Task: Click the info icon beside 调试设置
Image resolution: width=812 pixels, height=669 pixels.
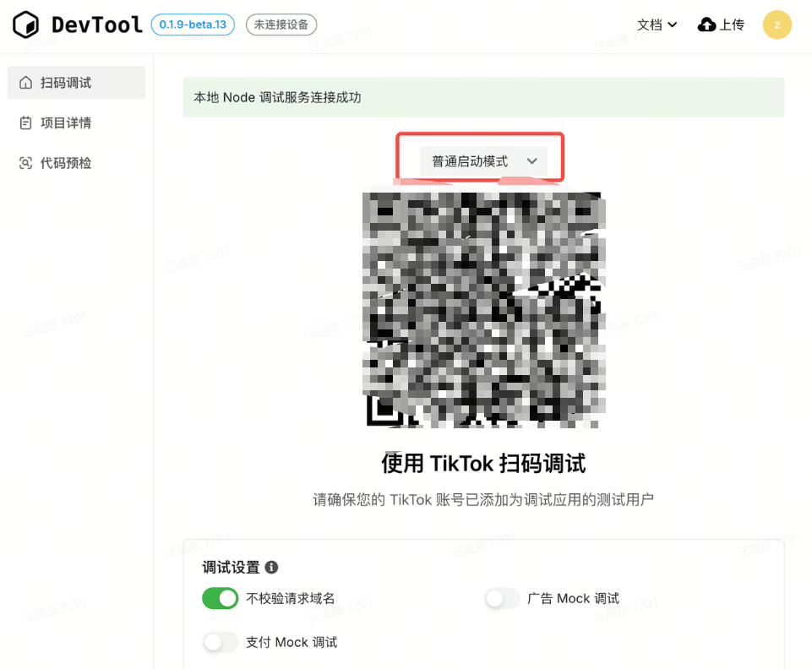Action: pyautogui.click(x=271, y=568)
